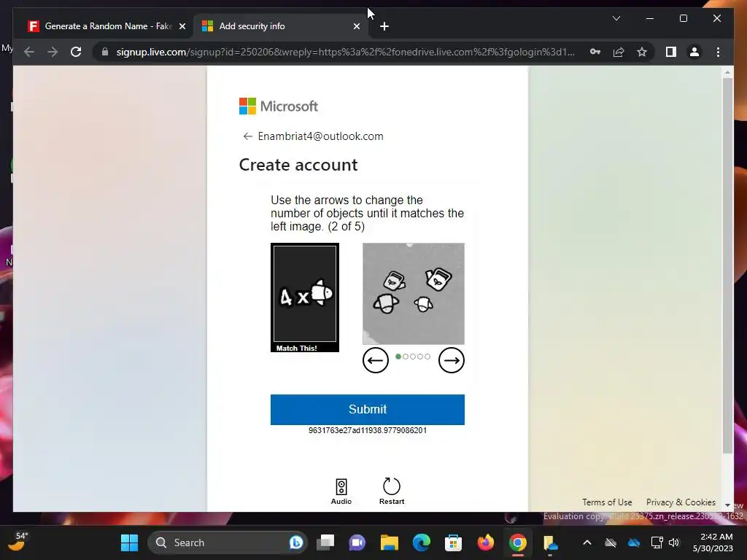Launch Microsoft Edge from the taskbar
The width and height of the screenshot is (747, 560).
[x=421, y=542]
